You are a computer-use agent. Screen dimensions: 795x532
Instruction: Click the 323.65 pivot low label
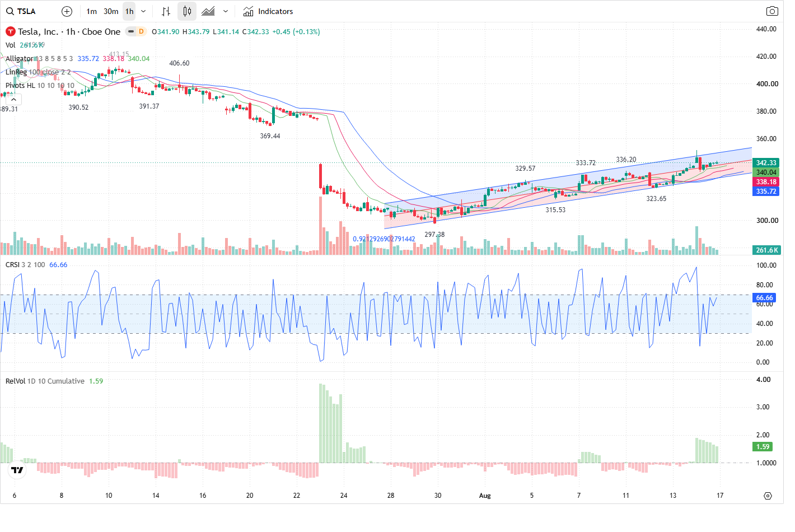click(x=656, y=199)
